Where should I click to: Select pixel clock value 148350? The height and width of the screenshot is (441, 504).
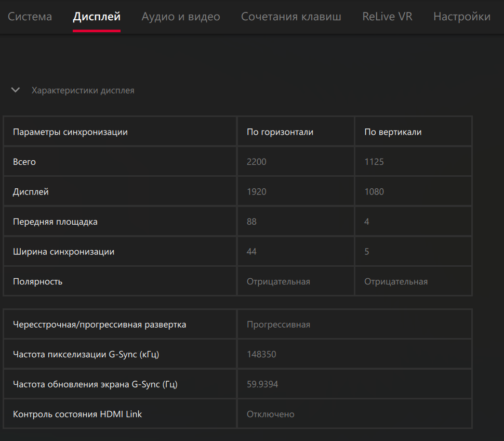(x=261, y=354)
